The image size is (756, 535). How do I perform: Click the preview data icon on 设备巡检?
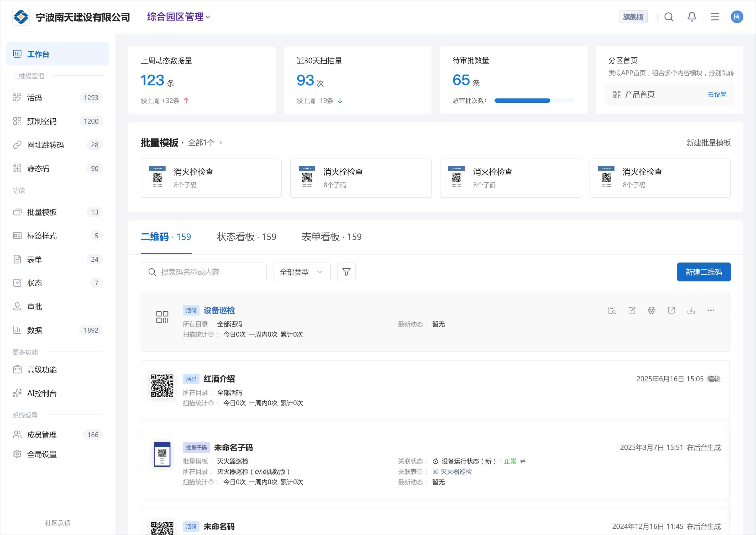612,310
